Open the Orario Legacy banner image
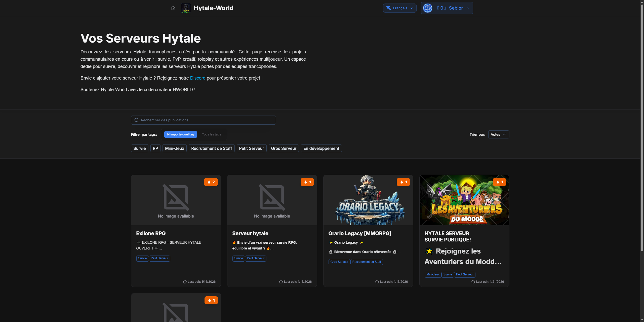644x322 pixels. (368, 200)
